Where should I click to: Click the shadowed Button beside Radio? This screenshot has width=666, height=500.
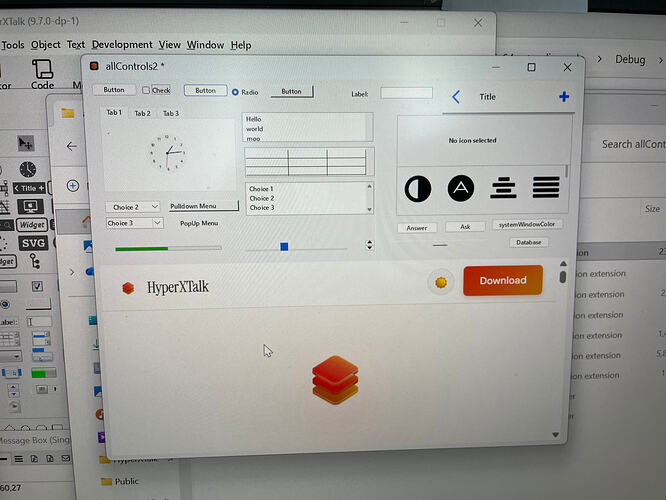[292, 91]
